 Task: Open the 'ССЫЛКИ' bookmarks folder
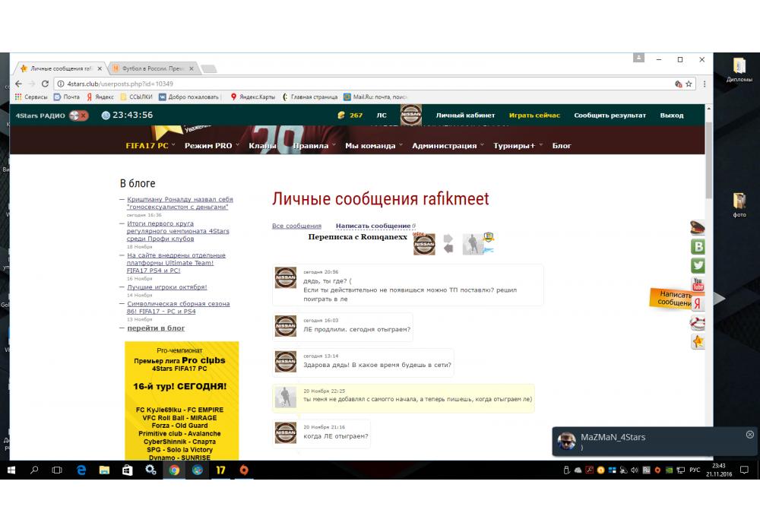click(x=137, y=97)
